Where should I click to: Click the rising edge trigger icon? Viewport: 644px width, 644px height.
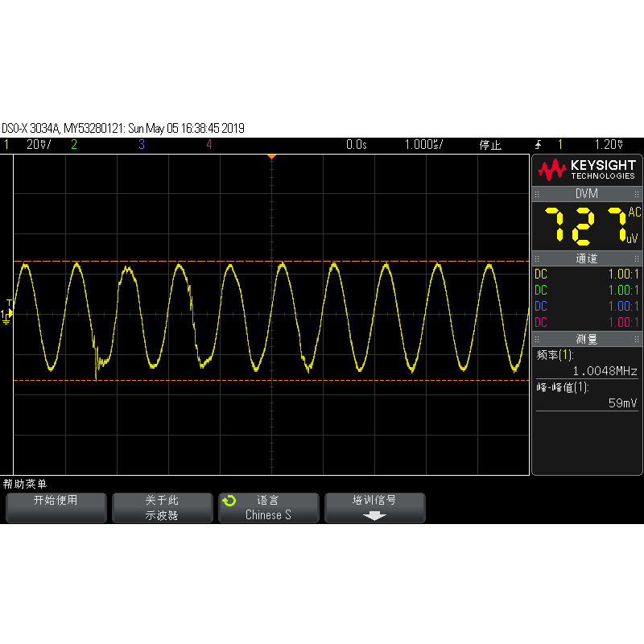pyautogui.click(x=538, y=145)
